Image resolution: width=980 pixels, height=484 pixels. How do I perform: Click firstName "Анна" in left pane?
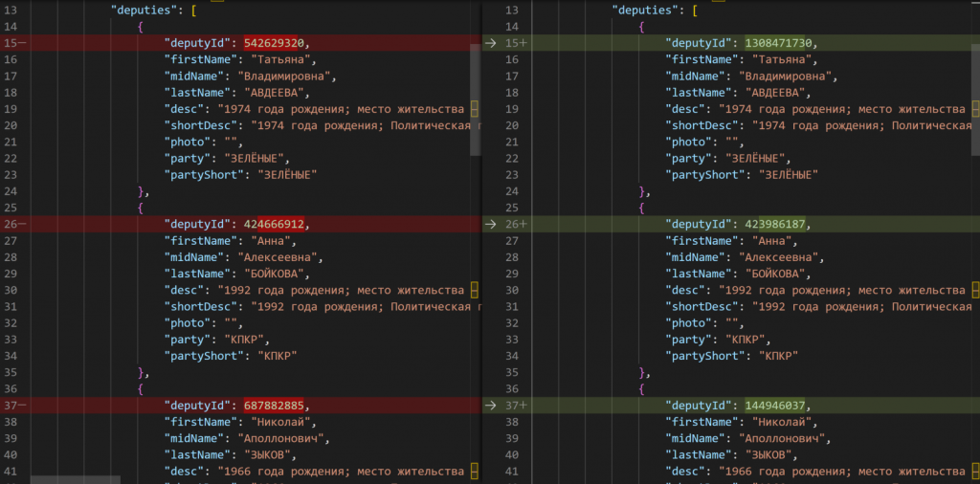[271, 241]
